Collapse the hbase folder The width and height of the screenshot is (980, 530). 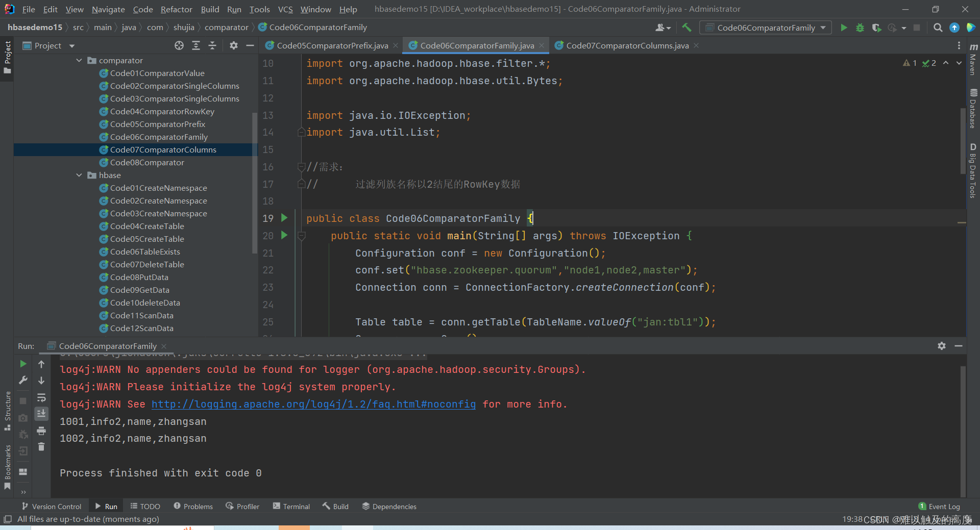coord(79,175)
